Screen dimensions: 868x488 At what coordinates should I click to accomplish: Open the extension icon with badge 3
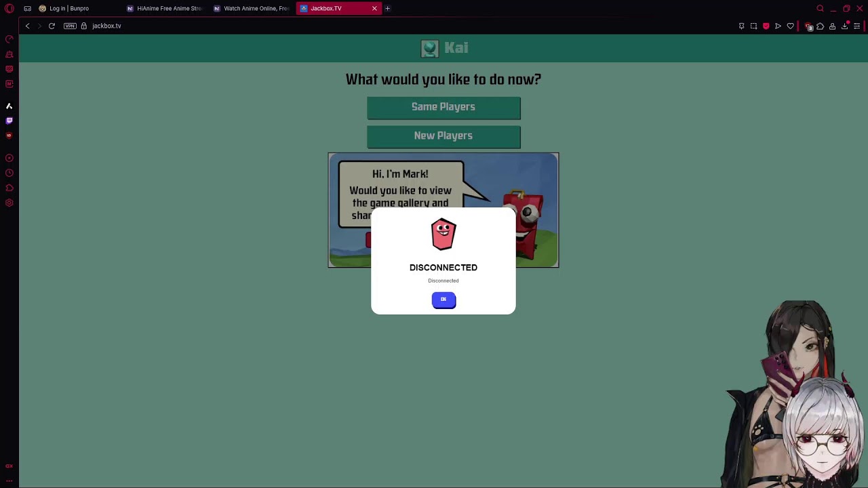click(x=808, y=26)
